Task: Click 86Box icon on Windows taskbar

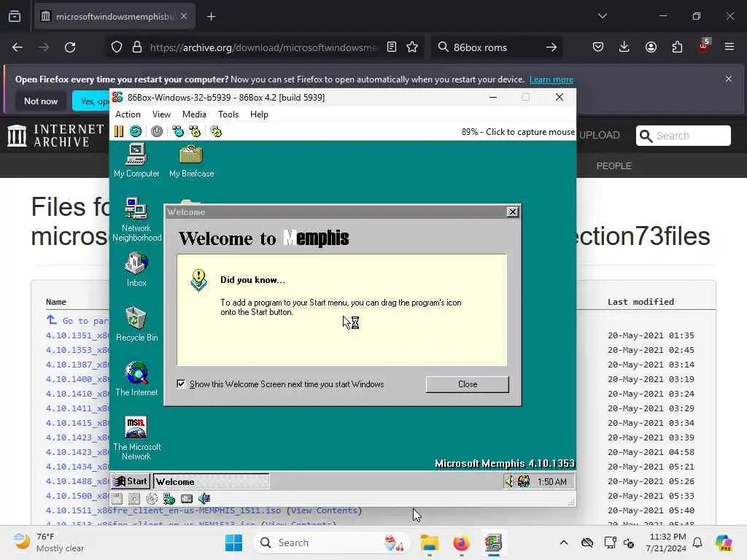Action: (x=494, y=542)
